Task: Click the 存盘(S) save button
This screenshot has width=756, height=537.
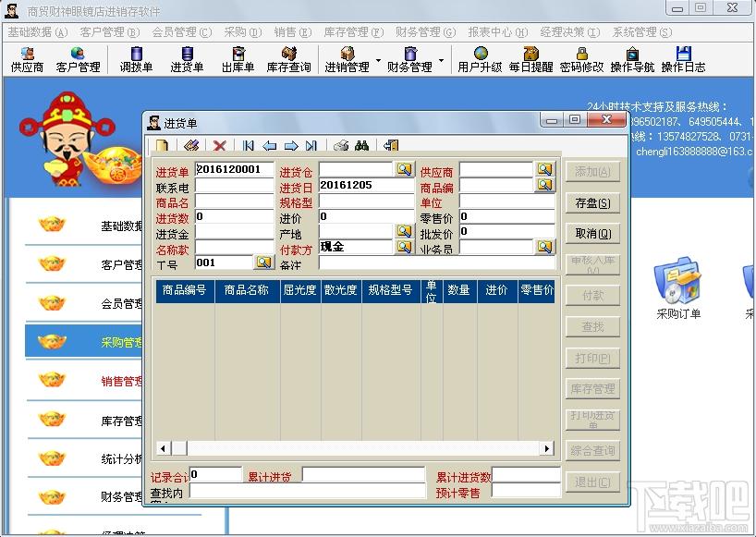Action: tap(592, 203)
